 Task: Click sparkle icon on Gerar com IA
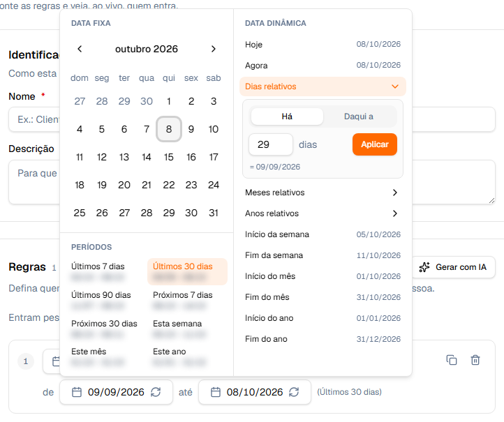pyautogui.click(x=424, y=267)
